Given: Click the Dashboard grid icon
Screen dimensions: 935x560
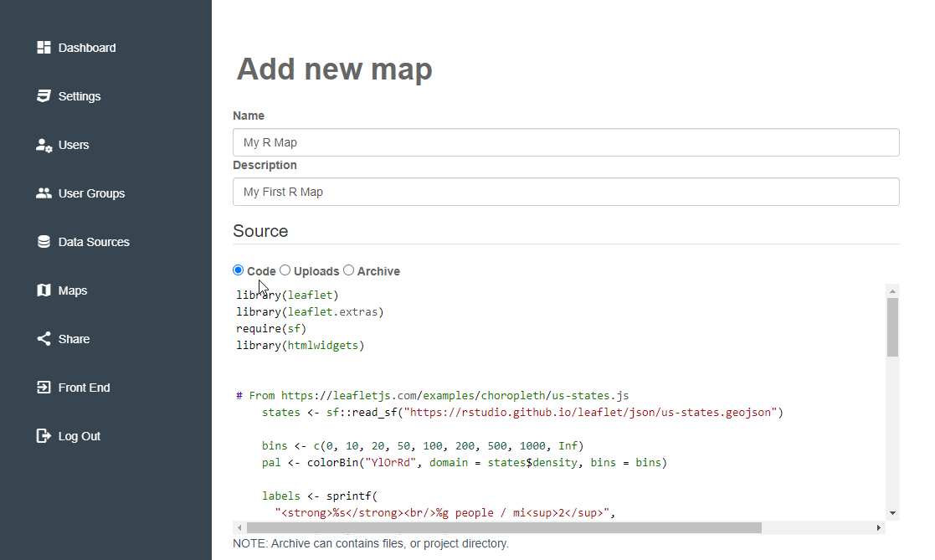Looking at the screenshot, I should point(44,48).
